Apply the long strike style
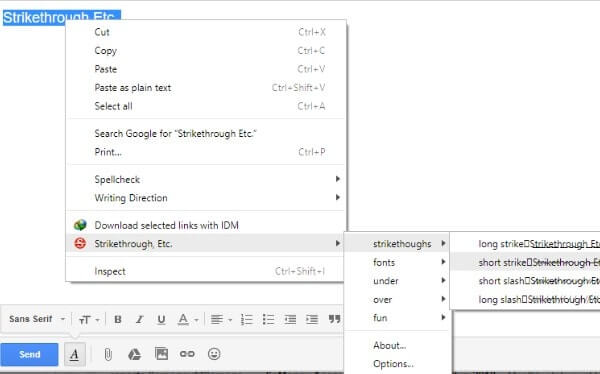This screenshot has width=600, height=374. coord(525,244)
